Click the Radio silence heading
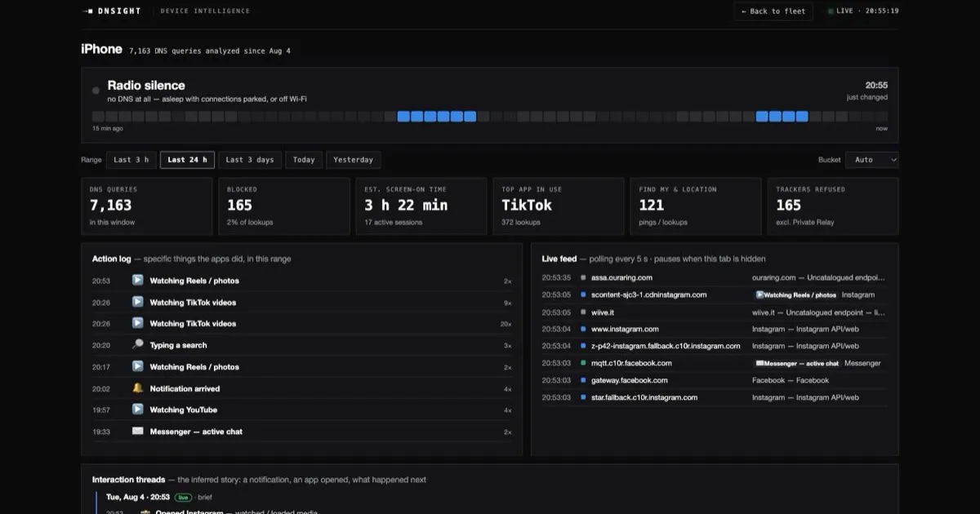Viewport: 980px width, 514px height. click(x=146, y=85)
